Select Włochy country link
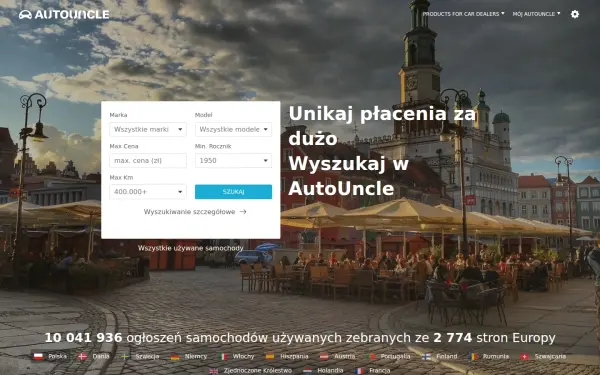Viewport: 600px width, 375px height. click(236, 356)
